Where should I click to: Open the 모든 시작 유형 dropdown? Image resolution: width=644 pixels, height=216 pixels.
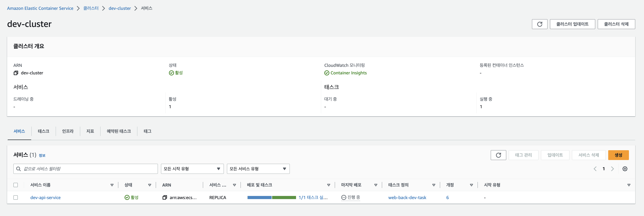pyautogui.click(x=192, y=169)
